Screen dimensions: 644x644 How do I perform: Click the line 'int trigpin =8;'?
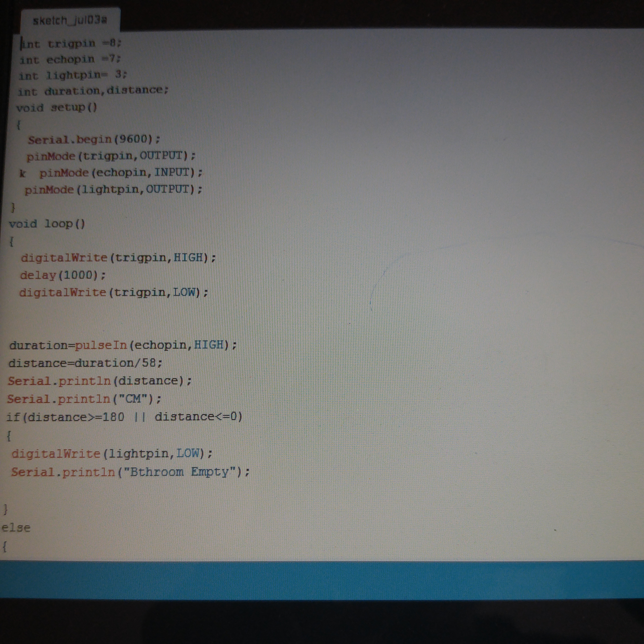pos(71,44)
